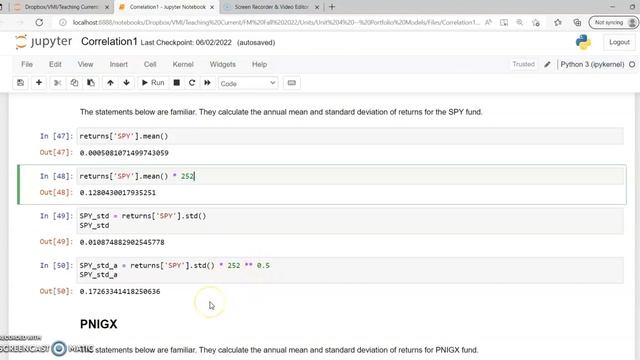Viewport: 640px width, 360px height.
Task: Rename the notebook title Correlation1
Action: pos(109,42)
